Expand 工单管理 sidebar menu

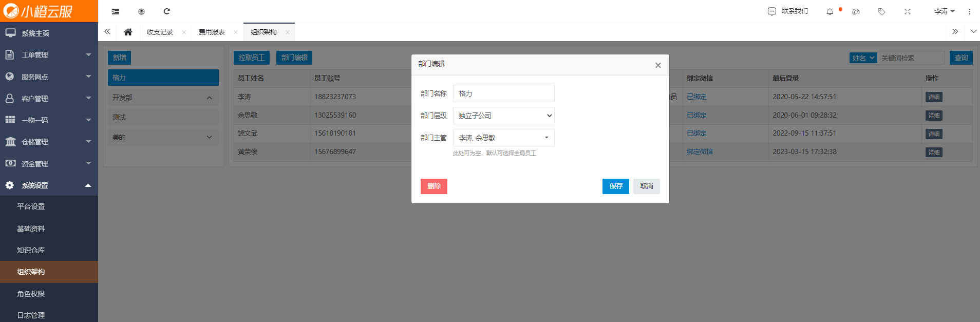point(49,54)
